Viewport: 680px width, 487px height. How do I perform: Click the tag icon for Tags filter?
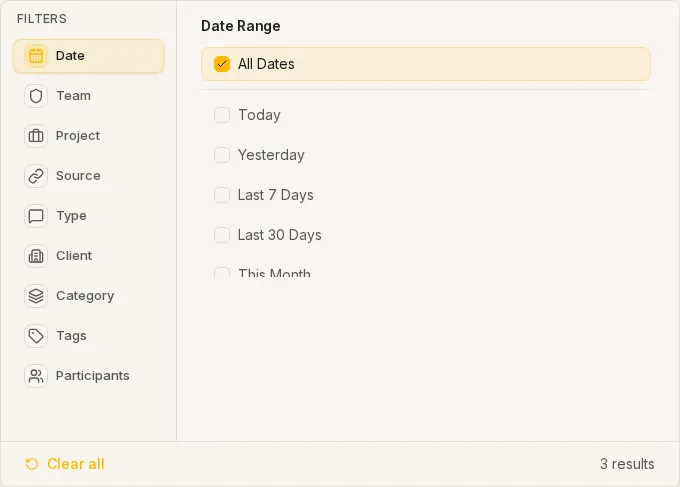36,336
